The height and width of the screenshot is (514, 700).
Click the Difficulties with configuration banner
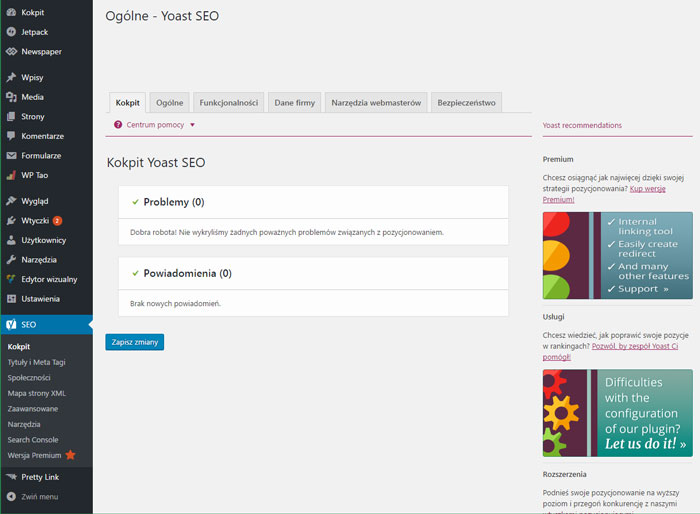(617, 413)
